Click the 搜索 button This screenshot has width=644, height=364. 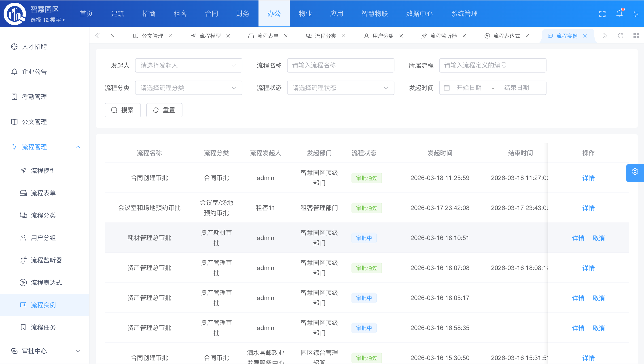click(123, 110)
